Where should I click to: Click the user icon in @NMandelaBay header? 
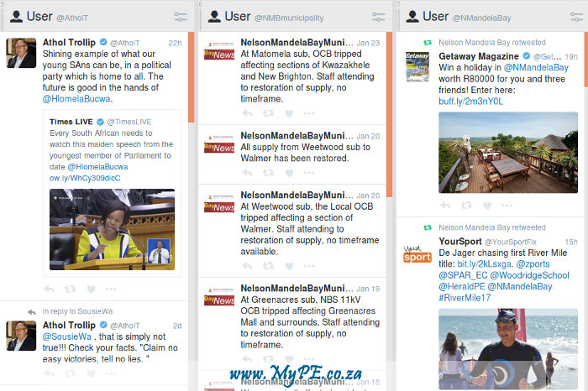tap(412, 17)
